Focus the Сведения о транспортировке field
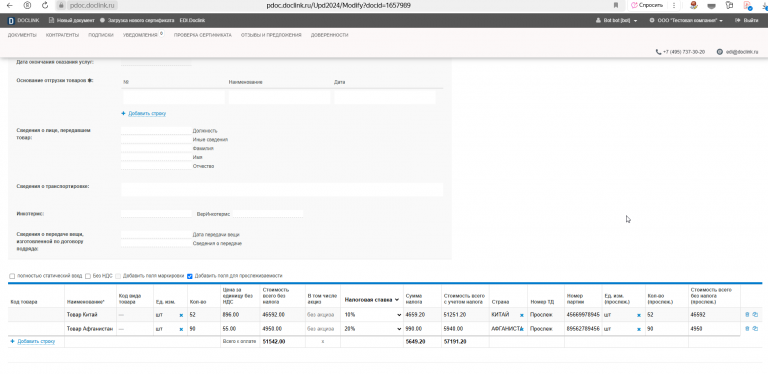The height and width of the screenshot is (374, 768). 282,189
